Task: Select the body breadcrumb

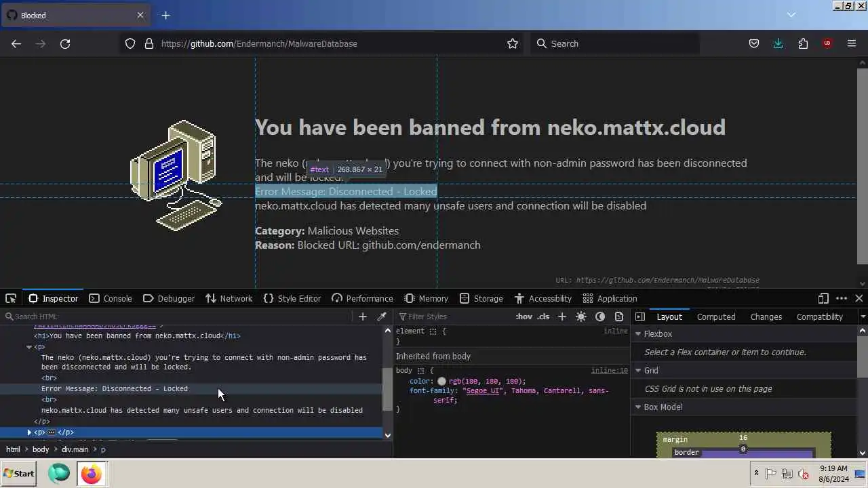Action: [x=41, y=449]
